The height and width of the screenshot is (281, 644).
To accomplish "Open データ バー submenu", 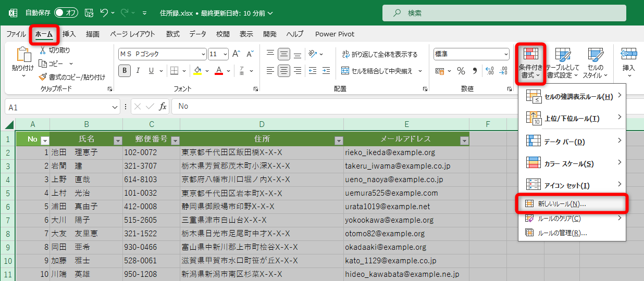I will (x=572, y=142).
